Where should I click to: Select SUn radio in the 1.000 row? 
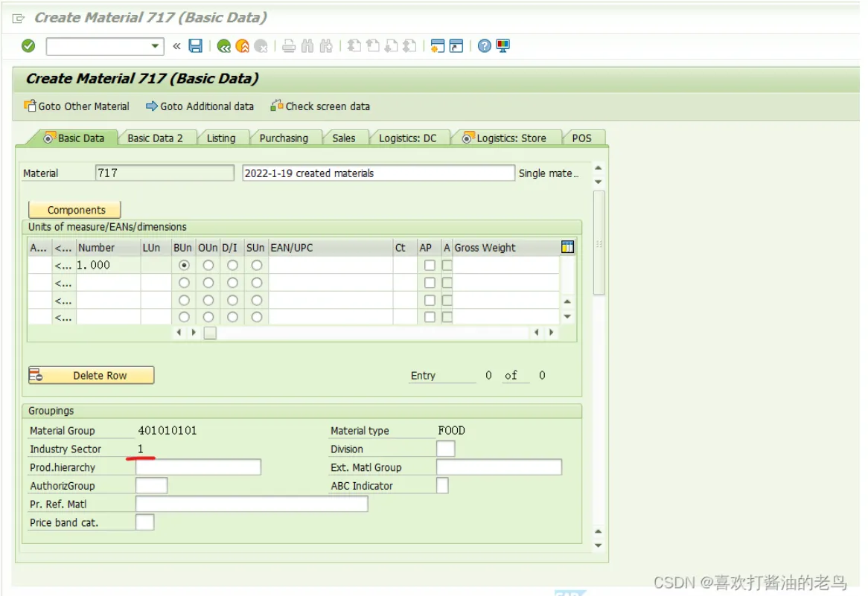256,266
